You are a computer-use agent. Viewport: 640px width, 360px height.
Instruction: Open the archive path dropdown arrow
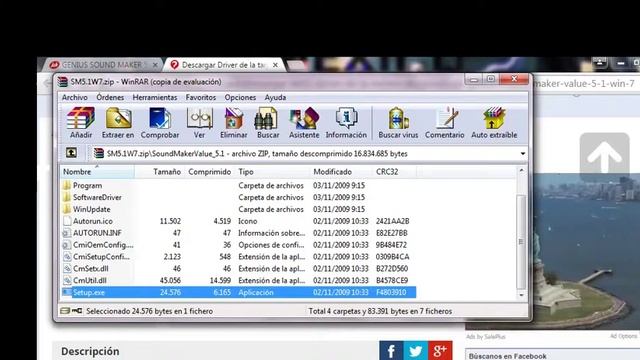[x=522, y=154]
